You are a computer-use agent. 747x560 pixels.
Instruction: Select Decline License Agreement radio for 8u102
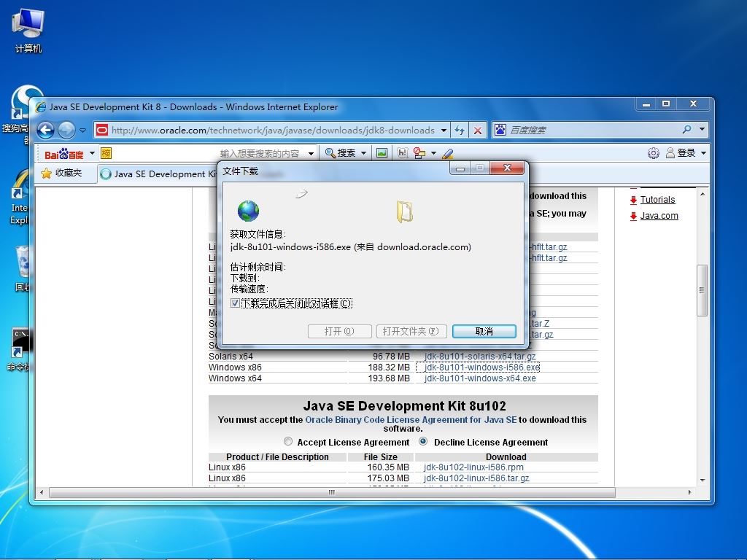coord(423,441)
